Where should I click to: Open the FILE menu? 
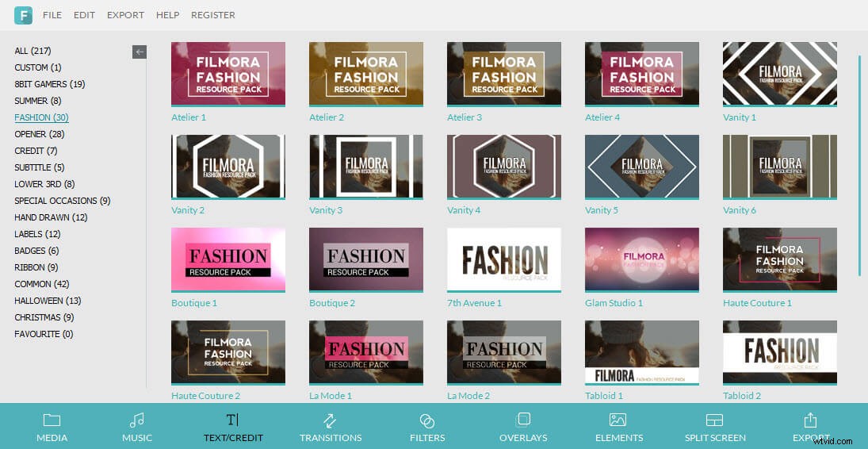tap(52, 15)
